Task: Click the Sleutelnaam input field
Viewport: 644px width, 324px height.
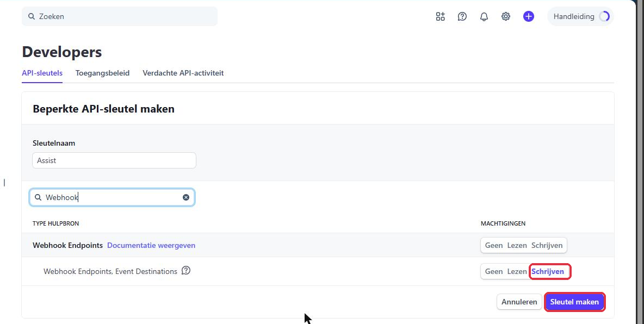Action: [x=114, y=160]
